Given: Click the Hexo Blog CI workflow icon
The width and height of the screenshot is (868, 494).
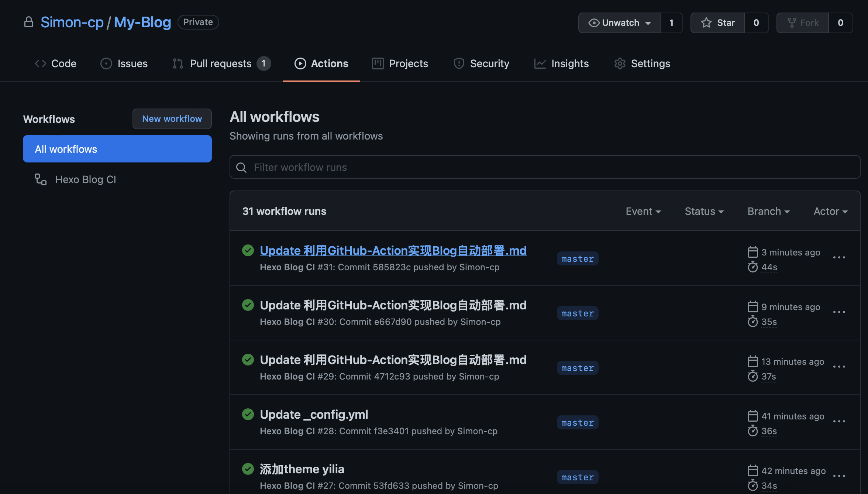Looking at the screenshot, I should 41,179.
